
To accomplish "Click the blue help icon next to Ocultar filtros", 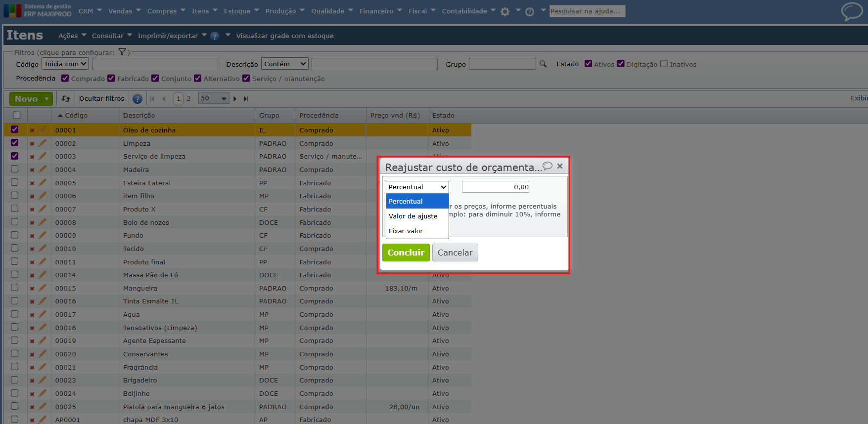I will click(137, 99).
